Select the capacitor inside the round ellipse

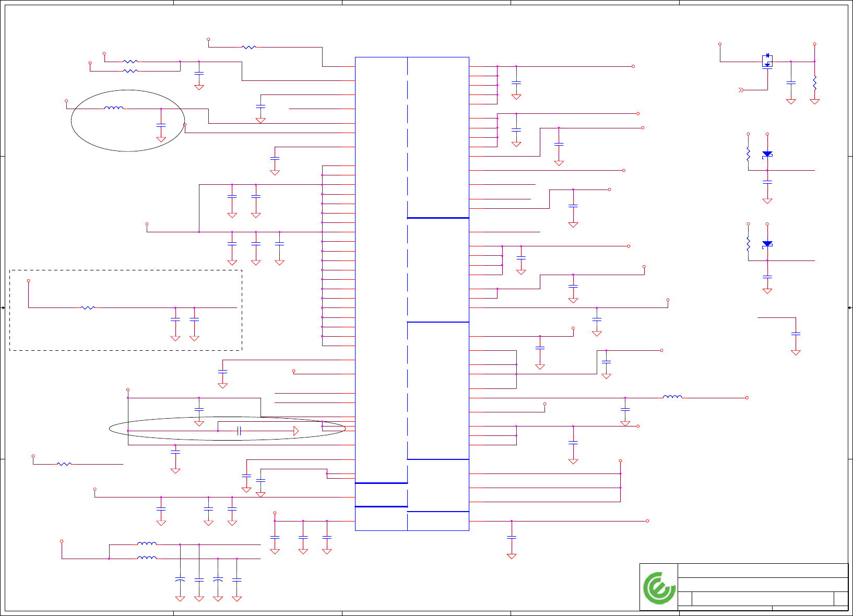tap(161, 125)
